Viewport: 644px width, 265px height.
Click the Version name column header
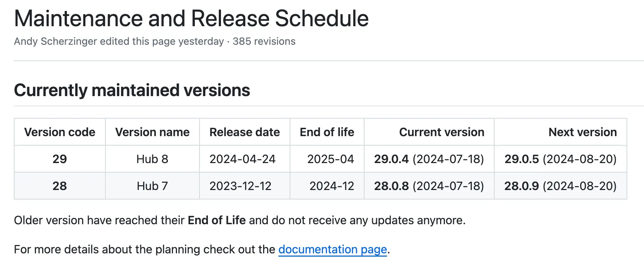click(152, 132)
